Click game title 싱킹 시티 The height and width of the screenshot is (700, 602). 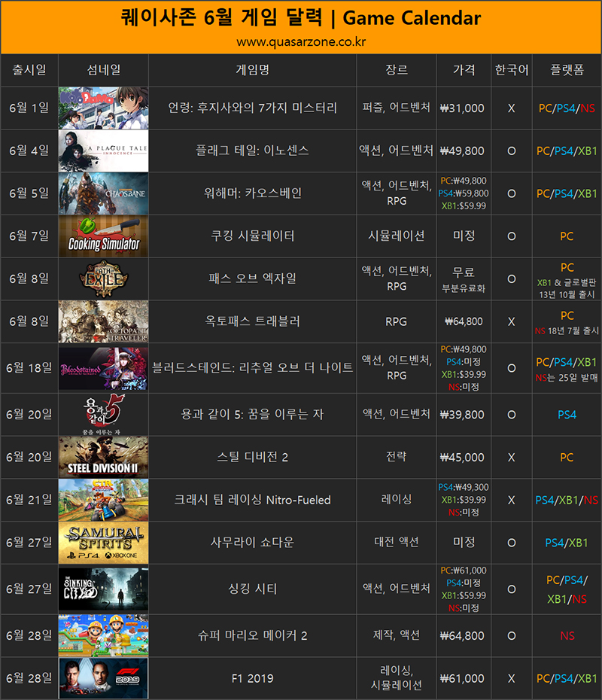pyautogui.click(x=253, y=589)
